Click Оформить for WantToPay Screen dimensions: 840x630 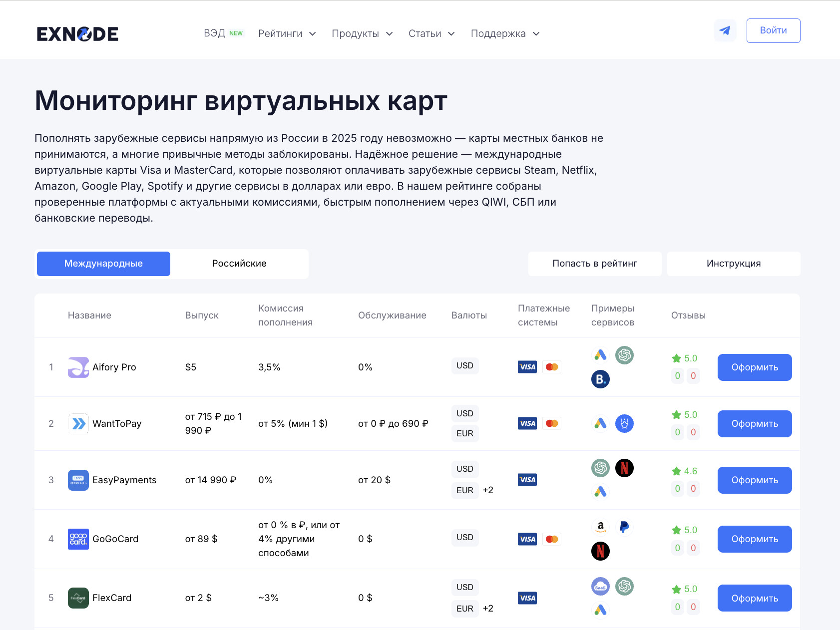(755, 424)
